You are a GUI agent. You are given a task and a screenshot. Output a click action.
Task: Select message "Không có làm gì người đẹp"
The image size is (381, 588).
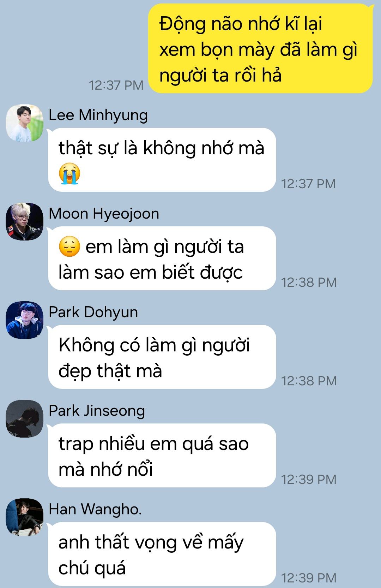(162, 357)
